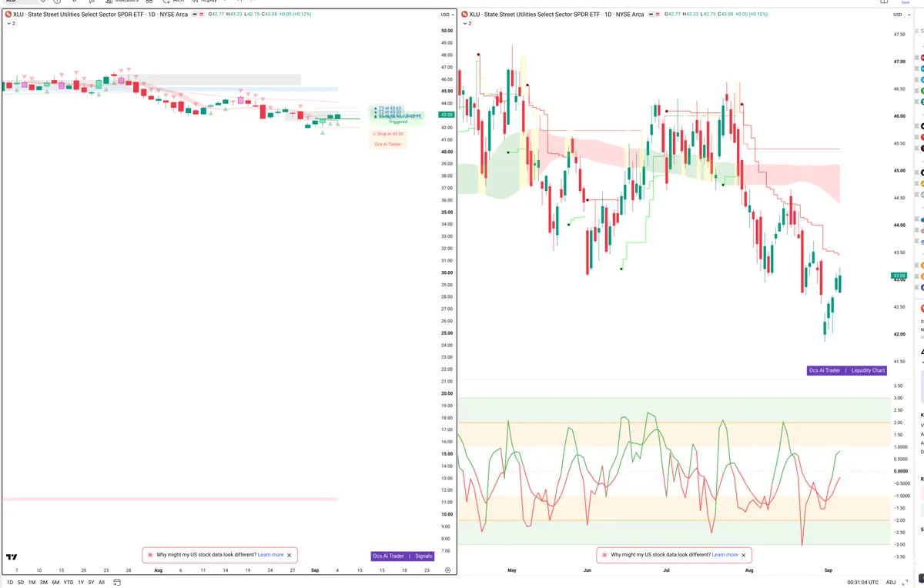Select the 1Y date range
The image size is (924, 588).
[81, 583]
